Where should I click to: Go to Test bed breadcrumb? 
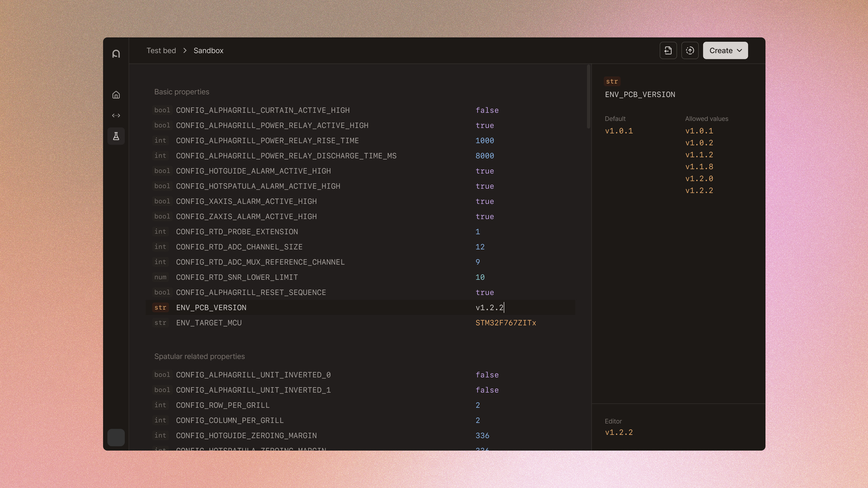click(x=161, y=50)
